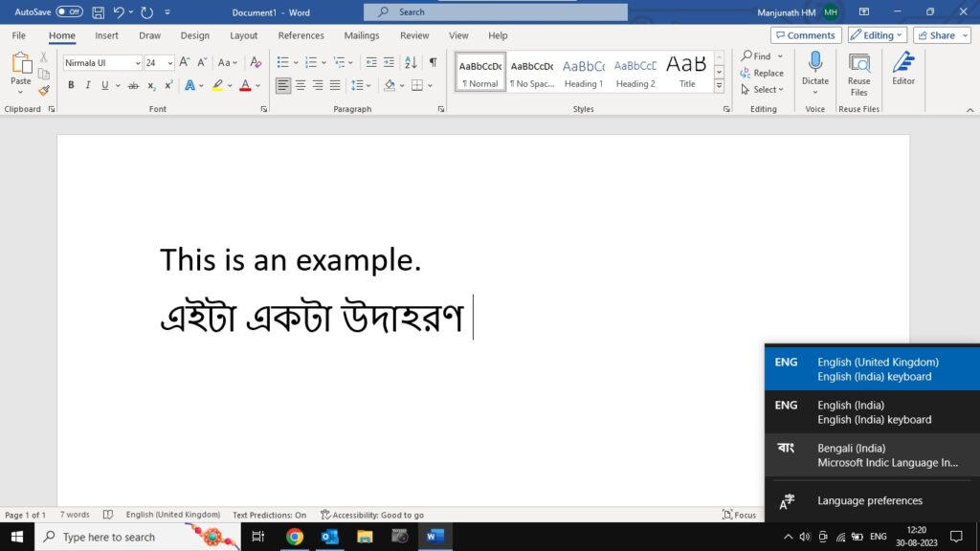Open the Mailings ribbon tab
980x551 pixels.
pos(362,35)
